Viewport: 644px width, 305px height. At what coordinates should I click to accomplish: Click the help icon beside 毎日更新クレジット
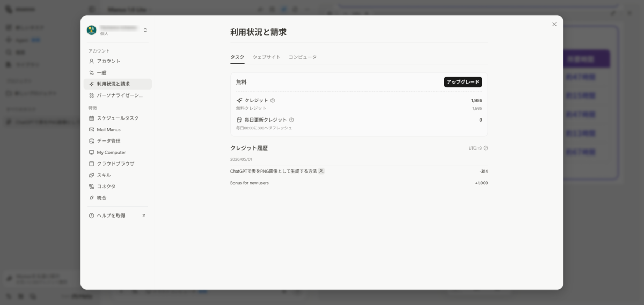pyautogui.click(x=291, y=120)
